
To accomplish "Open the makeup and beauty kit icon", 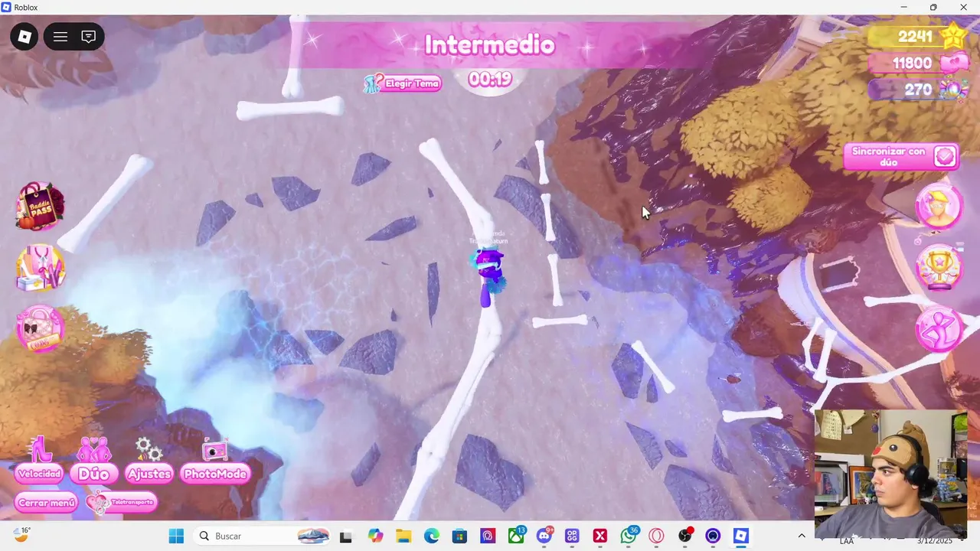I will pyautogui.click(x=40, y=268).
